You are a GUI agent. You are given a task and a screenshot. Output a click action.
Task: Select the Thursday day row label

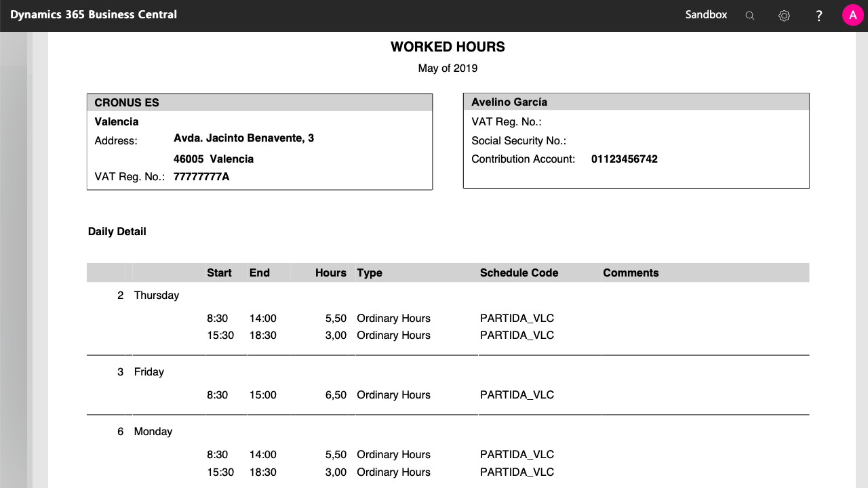click(x=157, y=296)
